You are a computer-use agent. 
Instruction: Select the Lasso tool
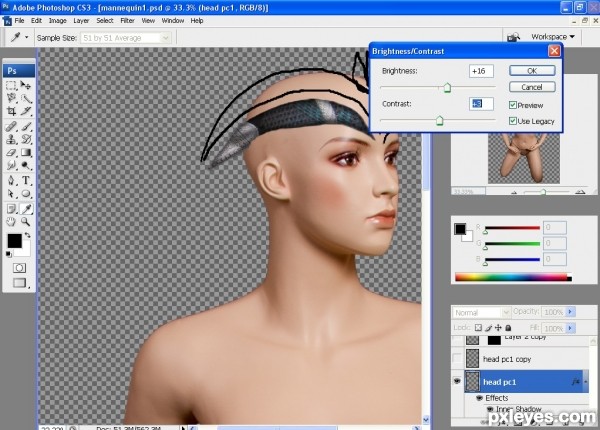tap(11, 98)
